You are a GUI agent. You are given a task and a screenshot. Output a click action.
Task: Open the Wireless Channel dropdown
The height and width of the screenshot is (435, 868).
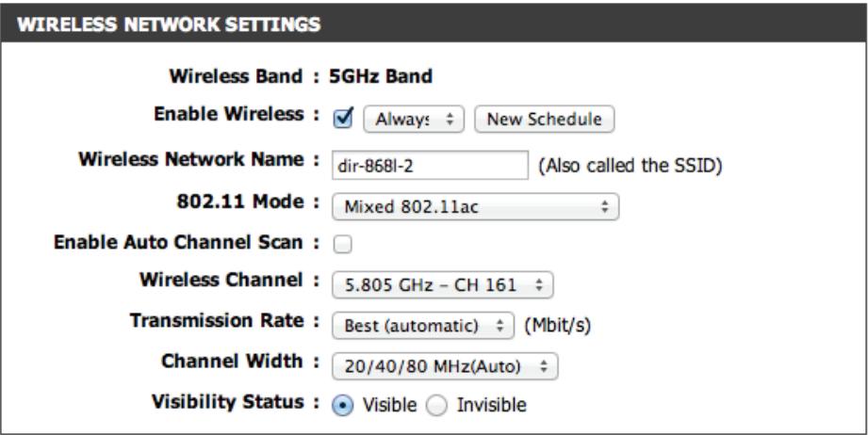click(x=442, y=285)
